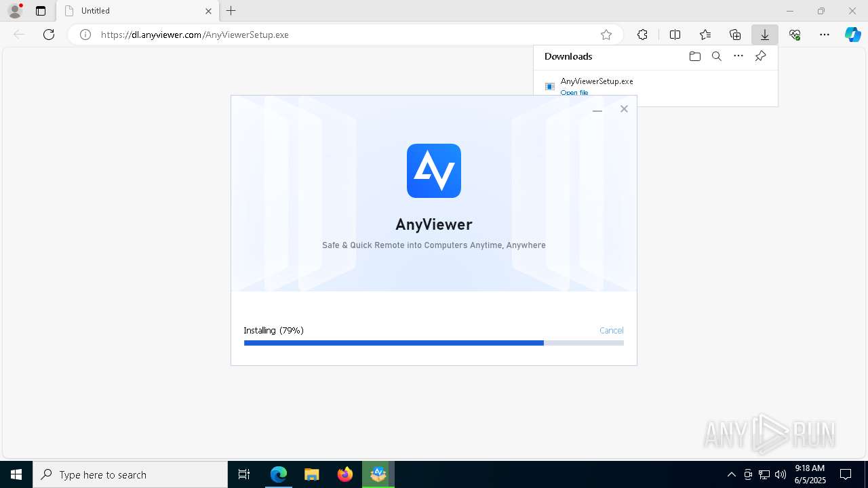Open Microsoft Edge from taskbar
The height and width of the screenshot is (488, 868).
279,474
